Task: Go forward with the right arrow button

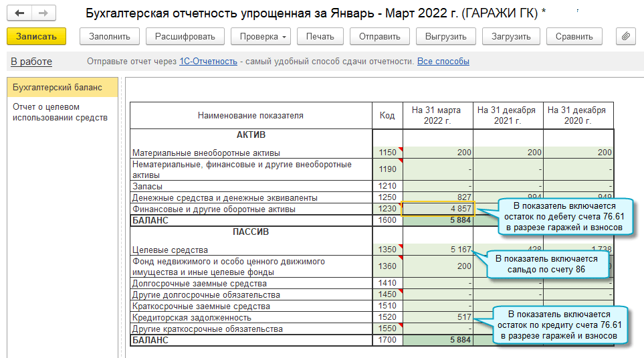Action: 43,13
